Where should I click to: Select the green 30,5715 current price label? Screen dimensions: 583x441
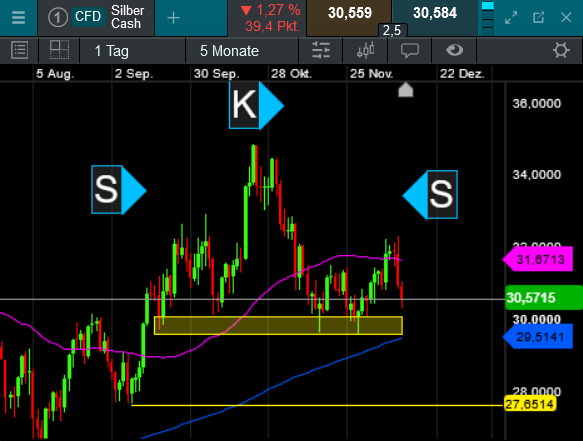[543, 297]
